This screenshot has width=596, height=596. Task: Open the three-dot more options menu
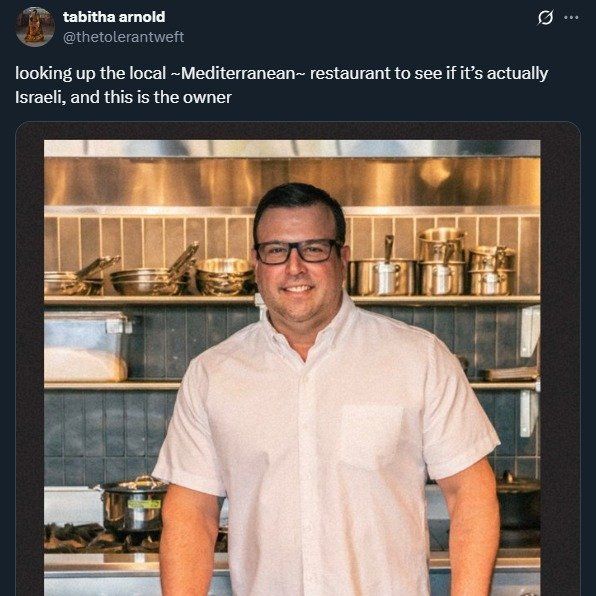pyautogui.click(x=571, y=17)
